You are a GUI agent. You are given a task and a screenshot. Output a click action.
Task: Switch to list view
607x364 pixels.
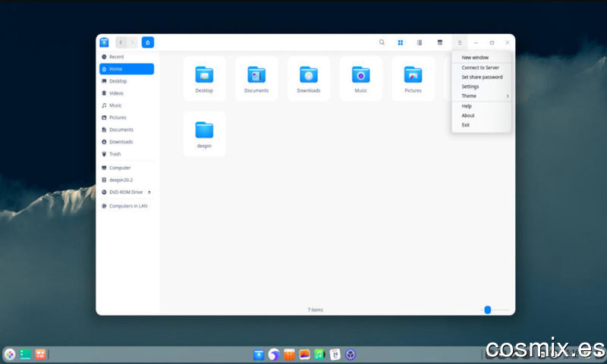(x=420, y=42)
